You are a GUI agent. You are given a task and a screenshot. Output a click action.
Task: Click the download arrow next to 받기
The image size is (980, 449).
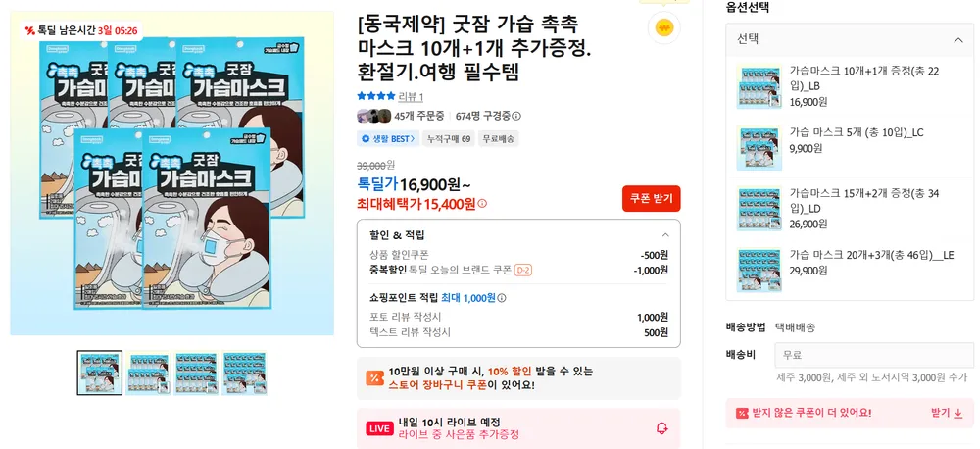point(958,414)
